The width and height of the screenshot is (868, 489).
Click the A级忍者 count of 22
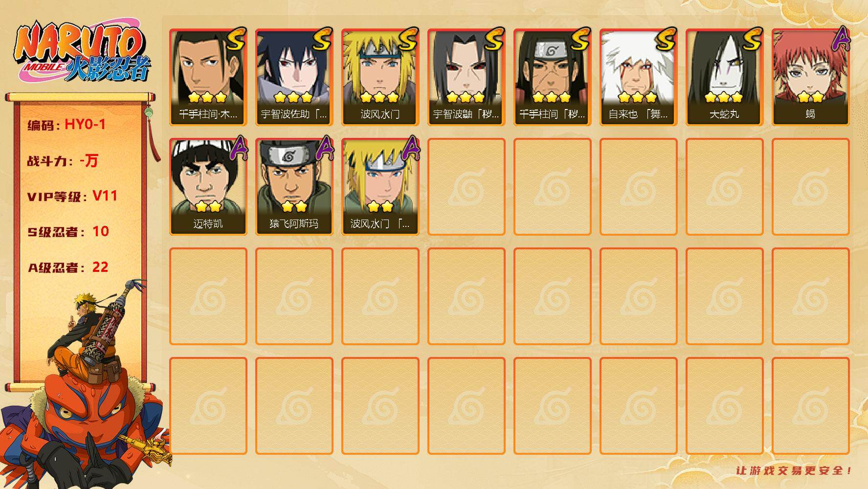(x=100, y=267)
